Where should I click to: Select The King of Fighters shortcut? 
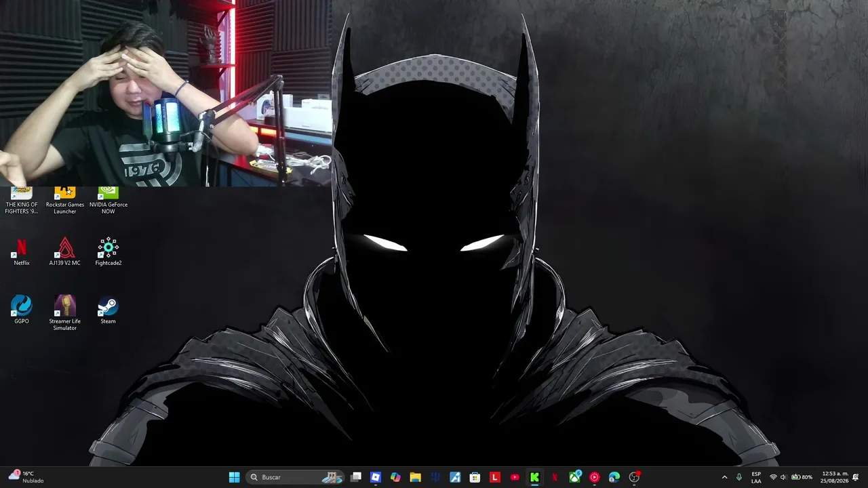(x=22, y=201)
